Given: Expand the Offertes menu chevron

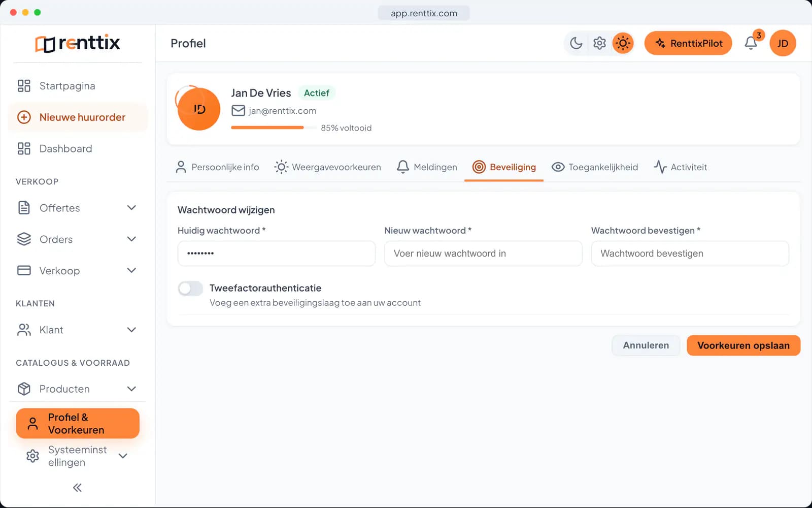Looking at the screenshot, I should 131,208.
